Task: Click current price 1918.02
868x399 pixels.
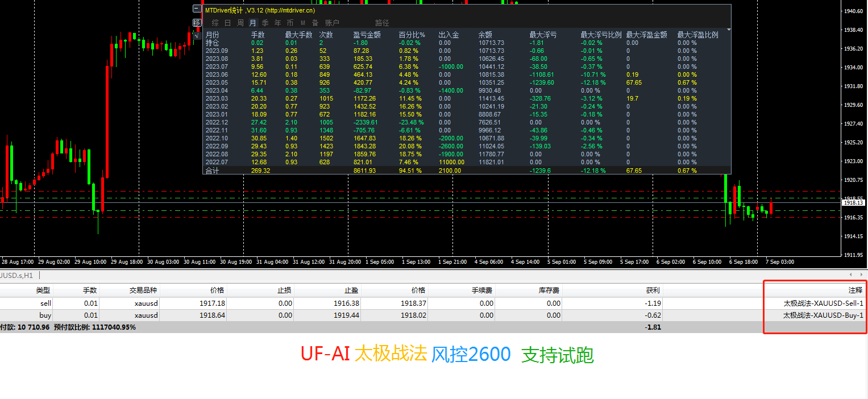Action: tap(414, 315)
